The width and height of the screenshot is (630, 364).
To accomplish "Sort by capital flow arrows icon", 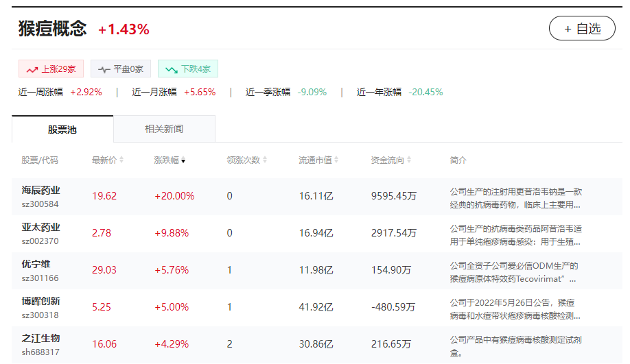I will (x=409, y=160).
